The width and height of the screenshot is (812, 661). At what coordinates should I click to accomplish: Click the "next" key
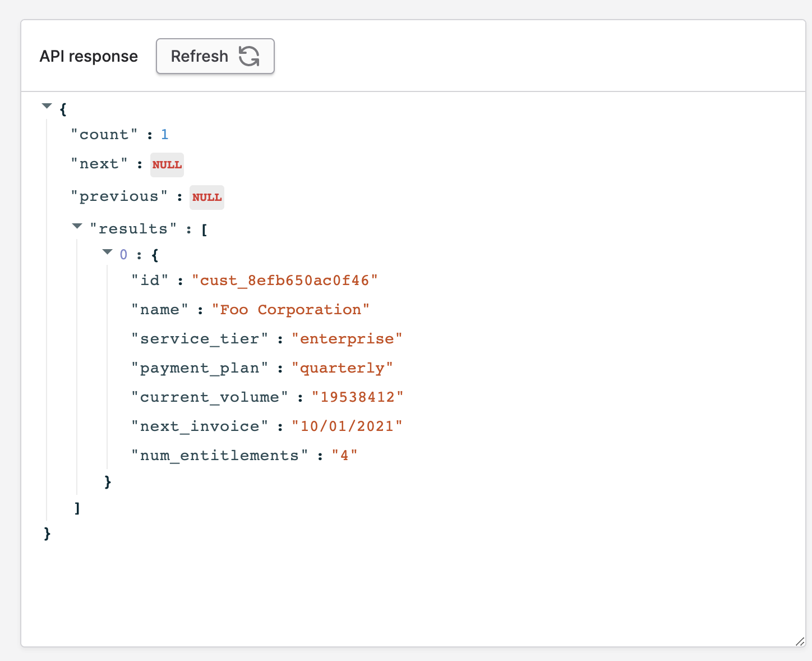click(99, 164)
